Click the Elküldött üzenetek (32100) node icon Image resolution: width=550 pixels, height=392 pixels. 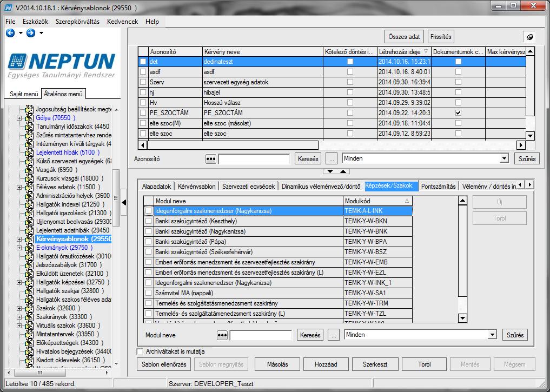tap(29, 274)
